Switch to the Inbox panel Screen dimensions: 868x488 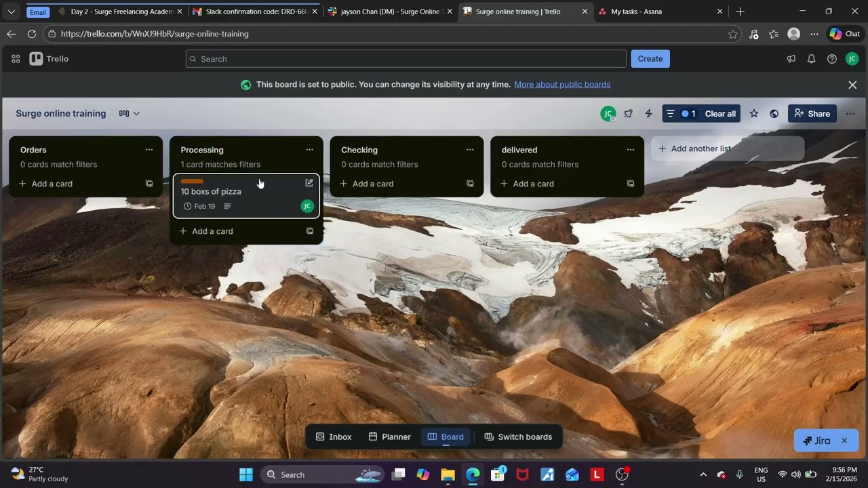coord(334,437)
